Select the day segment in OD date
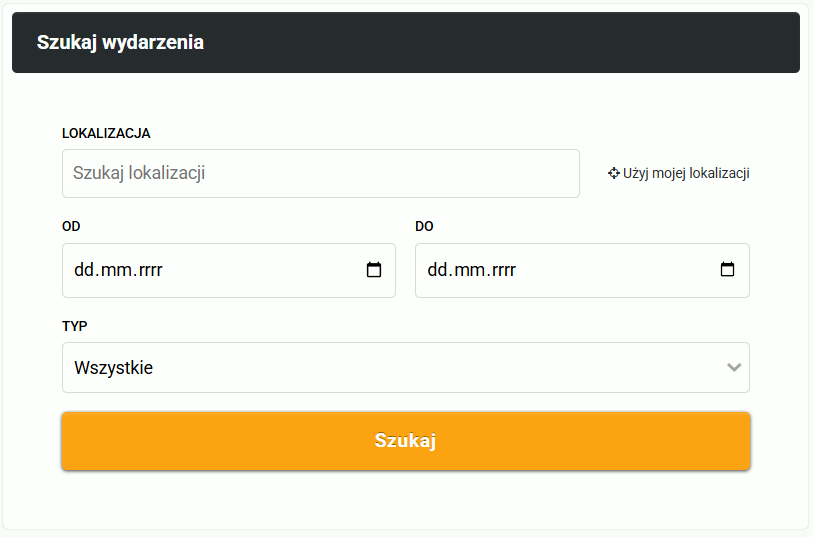This screenshot has height=537, width=813. point(83,270)
